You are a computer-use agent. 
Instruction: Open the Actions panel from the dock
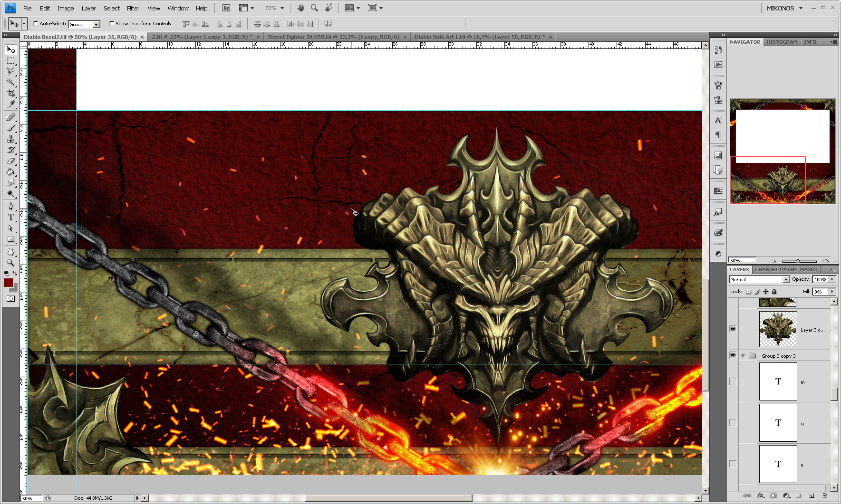tap(718, 65)
